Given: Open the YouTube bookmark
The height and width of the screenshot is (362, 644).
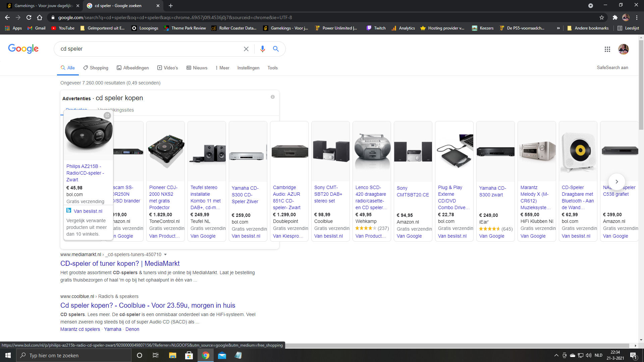Looking at the screenshot, I should tap(63, 28).
